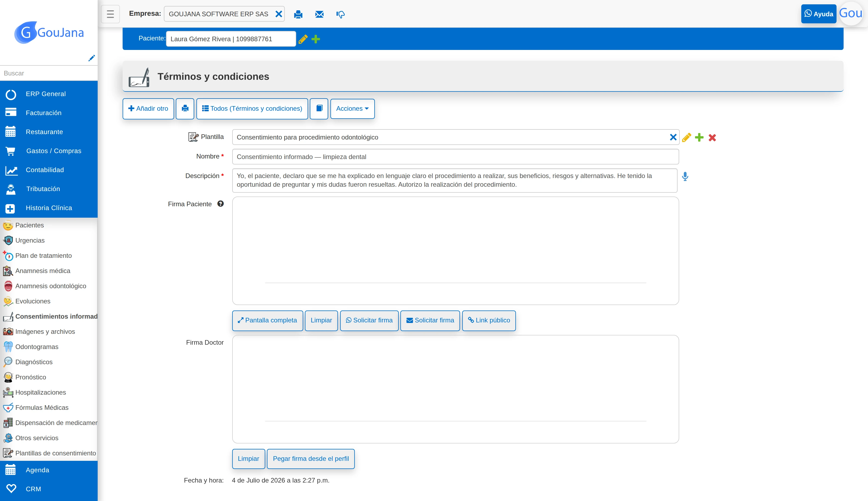Delete template with the red X icon
Viewport: 868px width, 501px height.
click(x=712, y=138)
